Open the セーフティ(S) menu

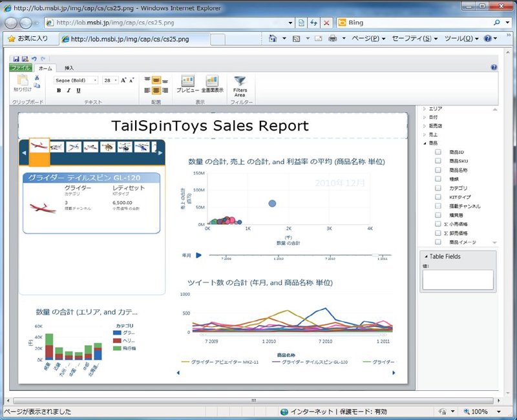(414, 39)
